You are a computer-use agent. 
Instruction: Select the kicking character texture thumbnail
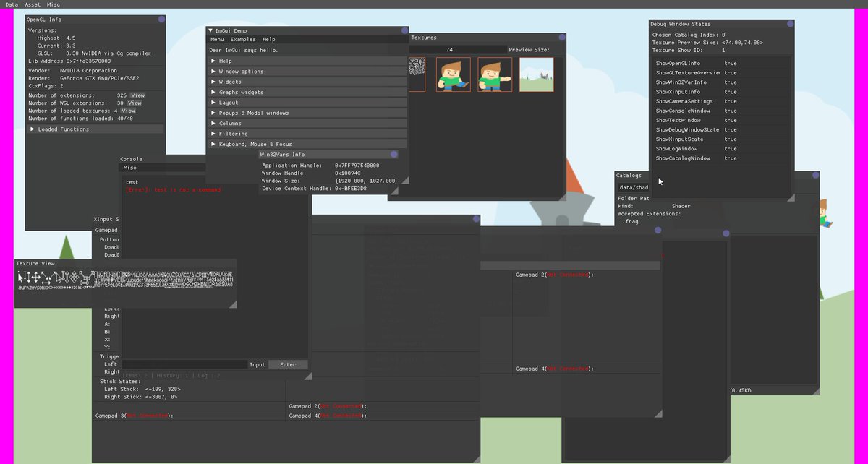coord(454,74)
